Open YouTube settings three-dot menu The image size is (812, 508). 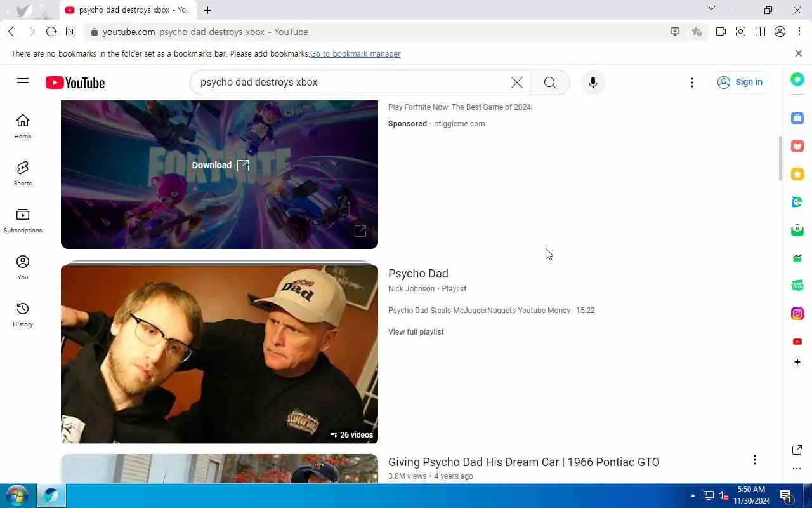click(x=692, y=83)
